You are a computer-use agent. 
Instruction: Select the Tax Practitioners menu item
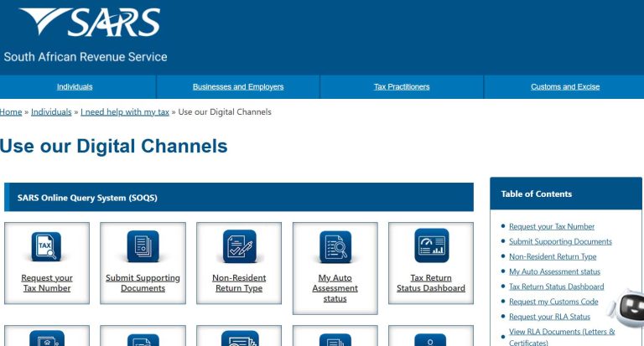tap(402, 87)
